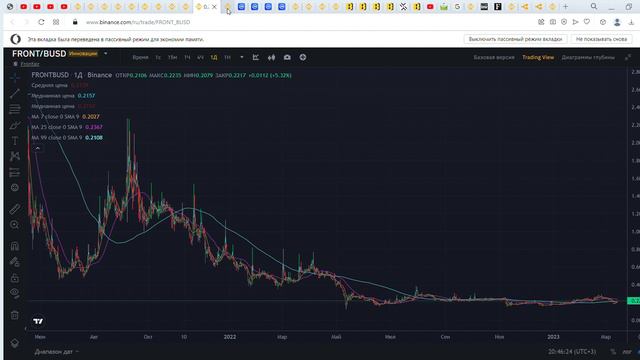The image size is (640, 360).
Task: Reload the browser page
Action: (41, 22)
